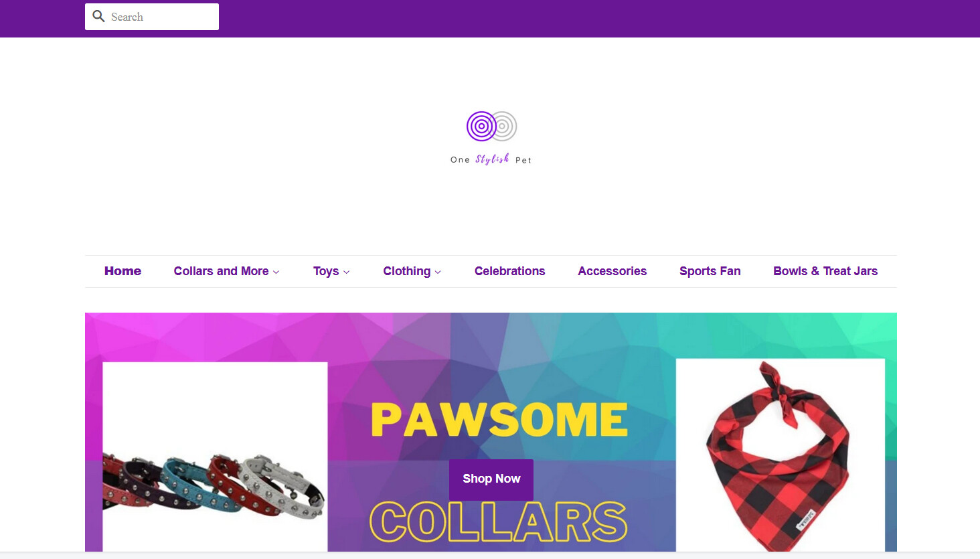Viewport: 980px width, 559px height.
Task: Open the Sports Fan menu link
Action: 710,271
